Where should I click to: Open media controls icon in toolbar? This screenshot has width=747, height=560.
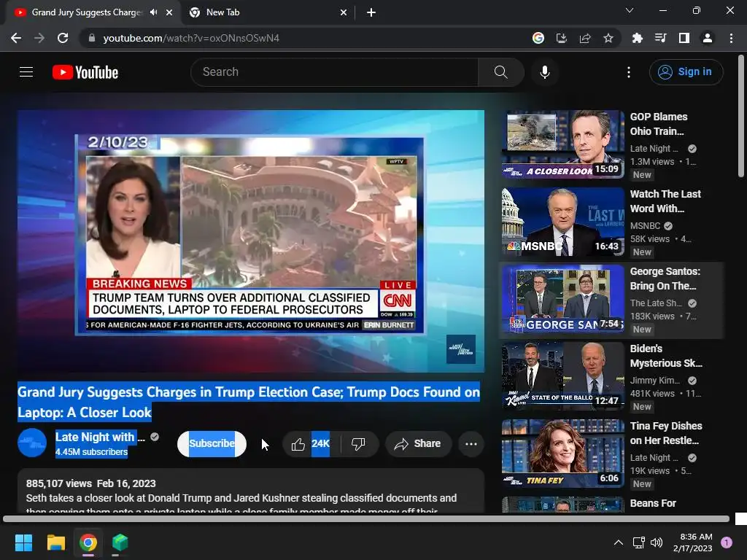tap(660, 38)
